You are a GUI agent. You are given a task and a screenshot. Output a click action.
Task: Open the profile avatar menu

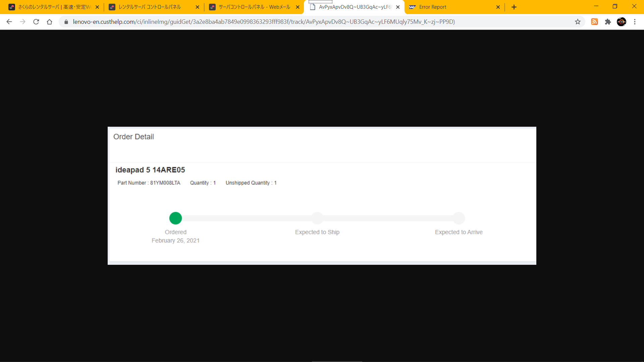click(x=622, y=22)
